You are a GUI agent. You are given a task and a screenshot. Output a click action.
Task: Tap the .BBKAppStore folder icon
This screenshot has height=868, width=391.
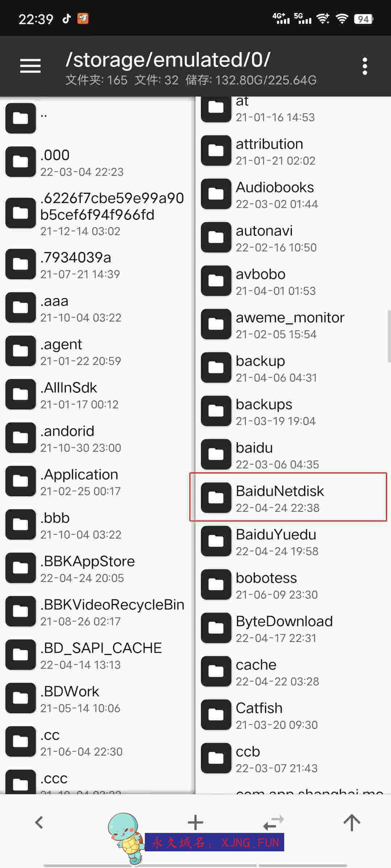(x=21, y=568)
